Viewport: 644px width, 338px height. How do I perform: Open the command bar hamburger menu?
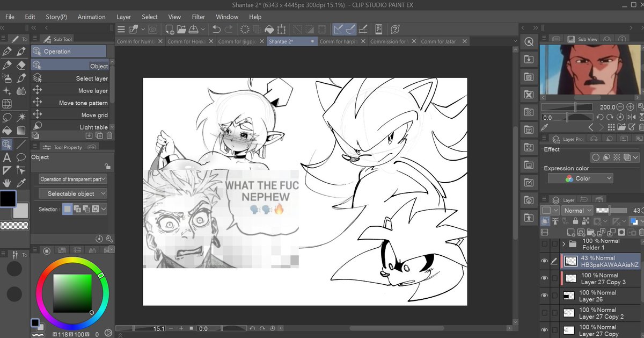(121, 29)
